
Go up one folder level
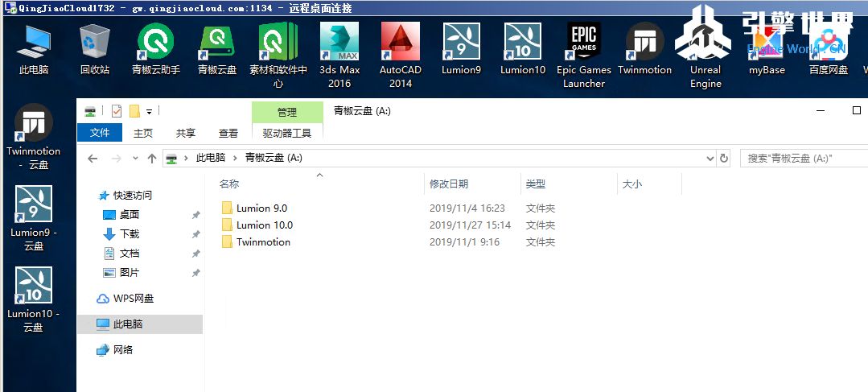pos(152,159)
